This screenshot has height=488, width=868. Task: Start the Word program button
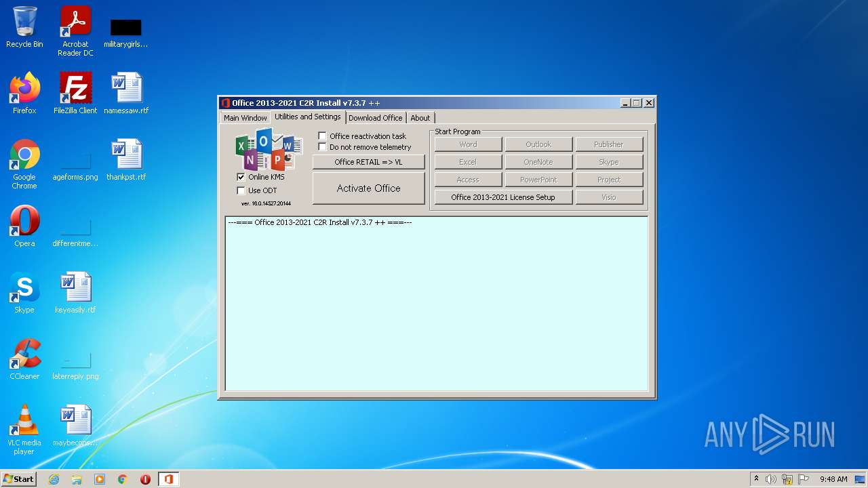pos(468,144)
